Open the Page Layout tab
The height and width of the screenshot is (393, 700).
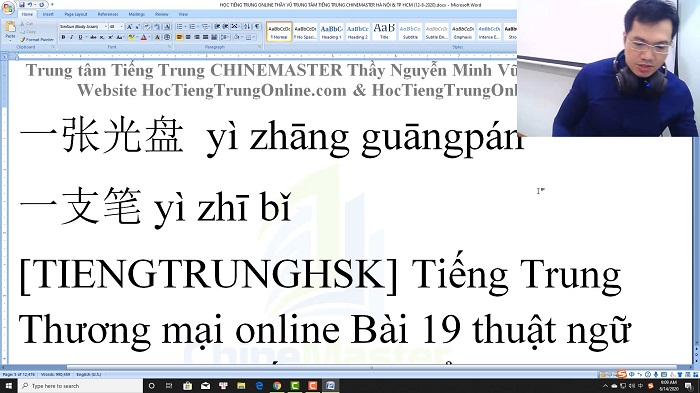click(76, 14)
